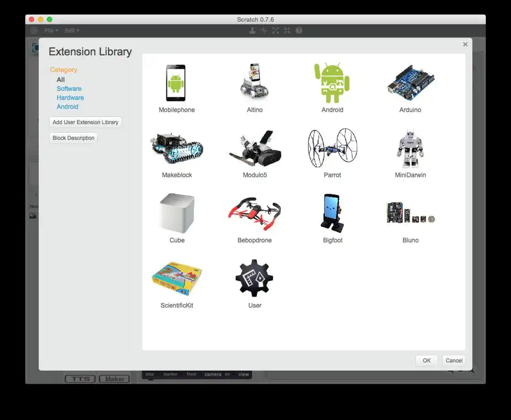511x420 pixels.
Task: Pick the Bluno boards extension
Action: pyautogui.click(x=411, y=213)
